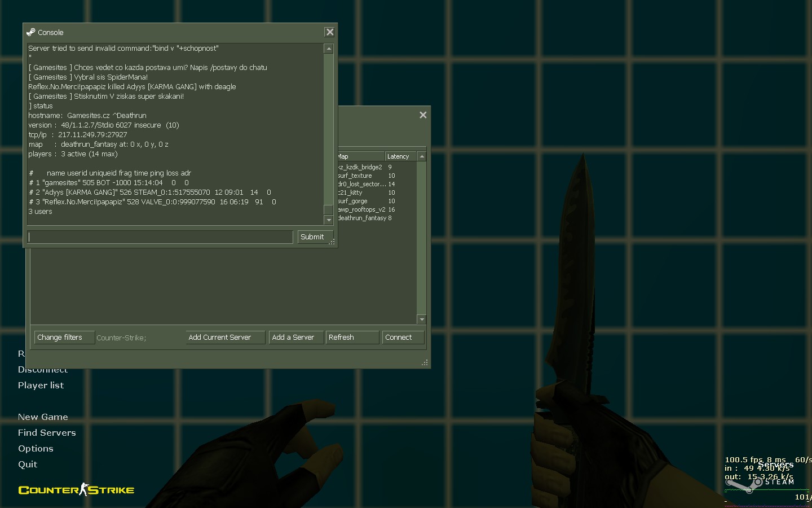The image size is (812, 508).
Task: Select the c21_kitty server row
Action: click(377, 192)
